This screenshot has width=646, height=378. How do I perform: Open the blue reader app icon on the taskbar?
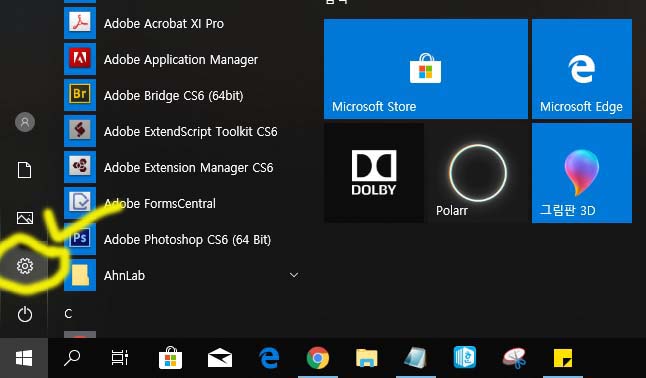465,358
